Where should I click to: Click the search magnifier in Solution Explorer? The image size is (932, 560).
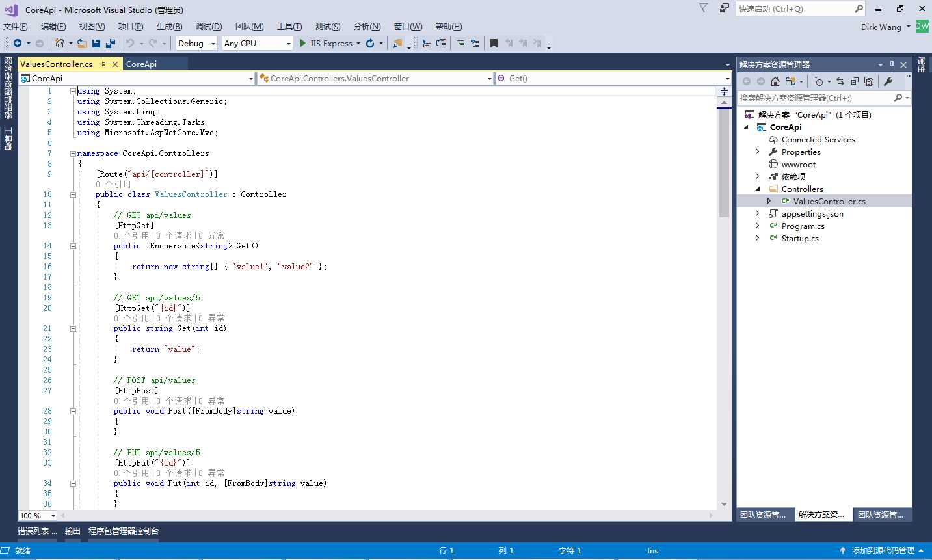[898, 98]
